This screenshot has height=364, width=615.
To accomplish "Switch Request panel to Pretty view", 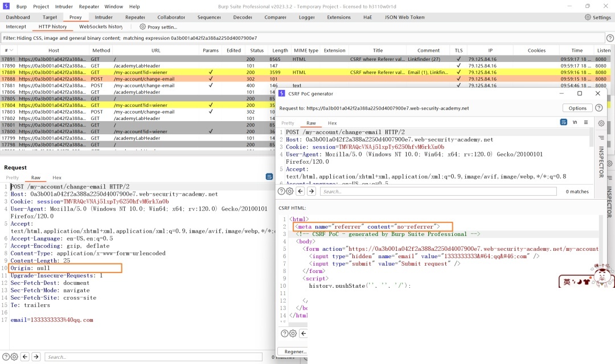I will [12, 177].
